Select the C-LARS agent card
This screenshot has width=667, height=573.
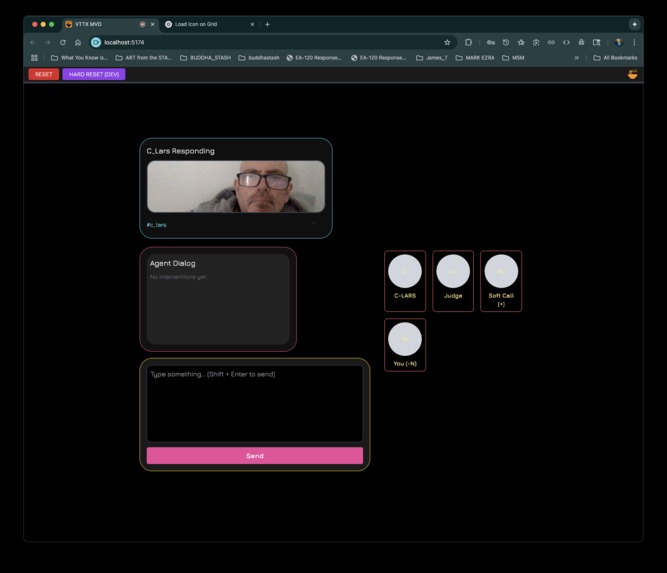[405, 281]
